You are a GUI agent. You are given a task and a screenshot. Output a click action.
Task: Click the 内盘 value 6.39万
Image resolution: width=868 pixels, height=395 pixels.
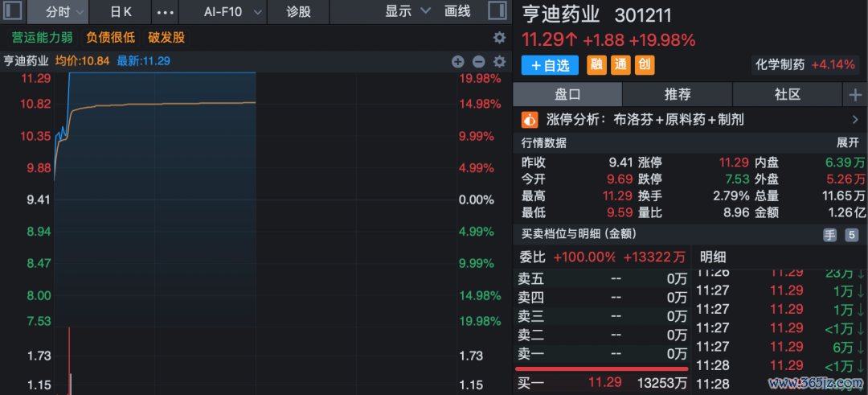(845, 163)
